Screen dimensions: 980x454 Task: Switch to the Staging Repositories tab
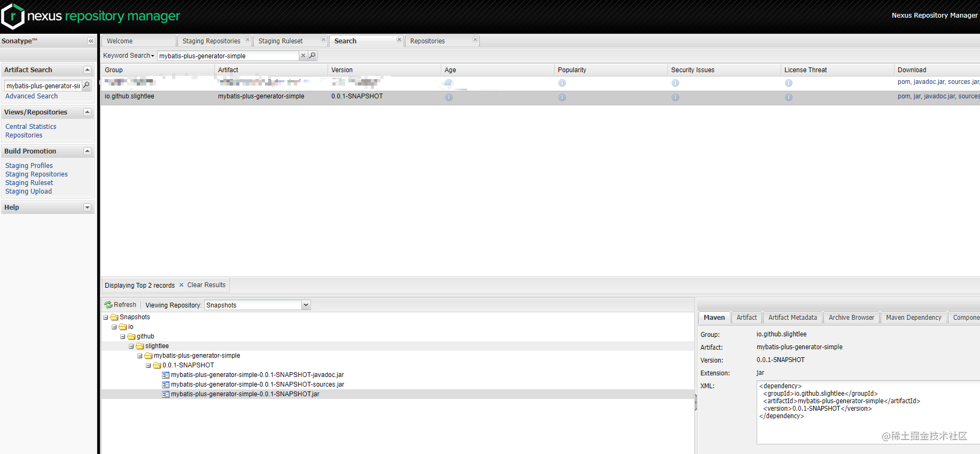pos(212,41)
